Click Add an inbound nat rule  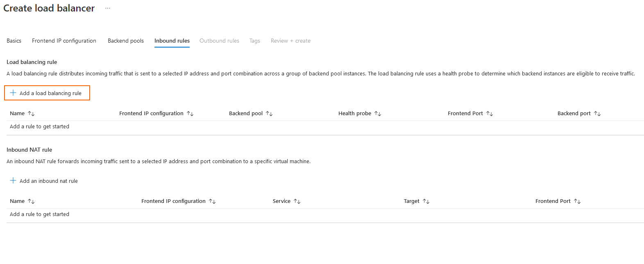49,181
